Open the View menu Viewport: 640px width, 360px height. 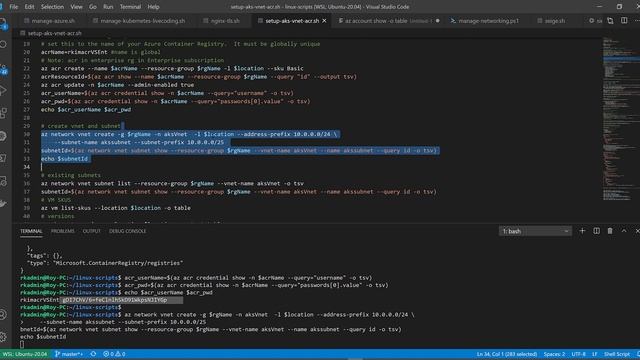click(x=76, y=7)
